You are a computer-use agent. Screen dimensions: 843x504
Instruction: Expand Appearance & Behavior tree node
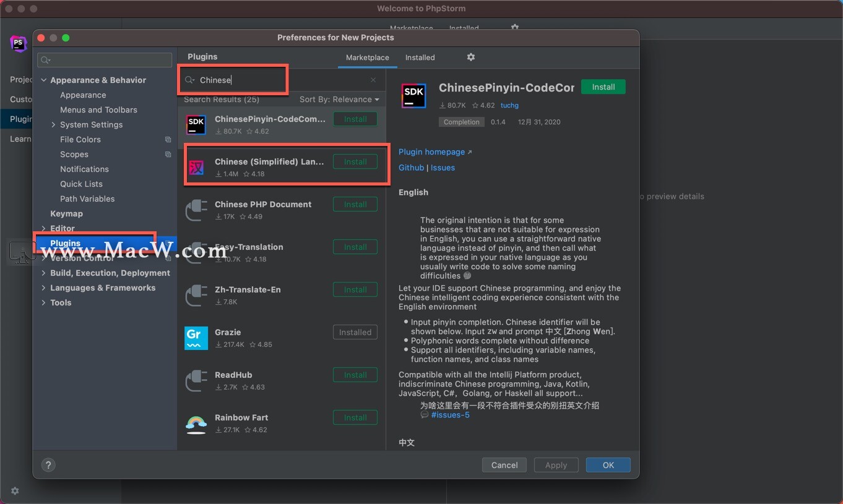click(43, 80)
